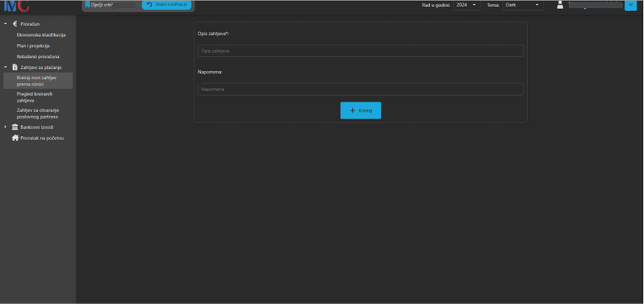Collapse the Zahtjevi za plaćanje section
This screenshot has height=304, width=644.
(x=6, y=67)
